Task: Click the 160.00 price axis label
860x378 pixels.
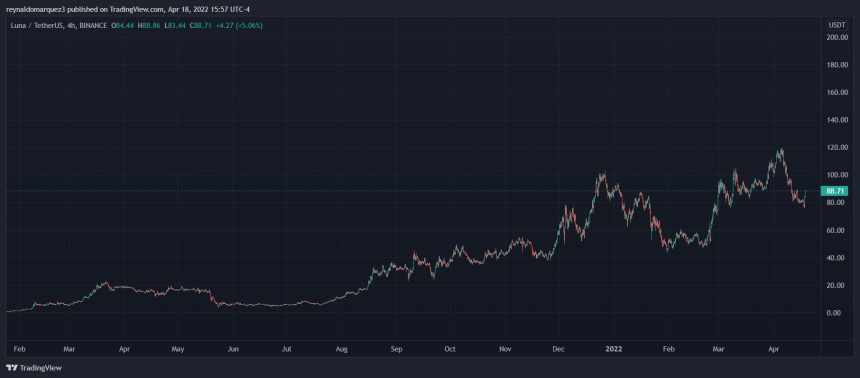Action: 837,92
